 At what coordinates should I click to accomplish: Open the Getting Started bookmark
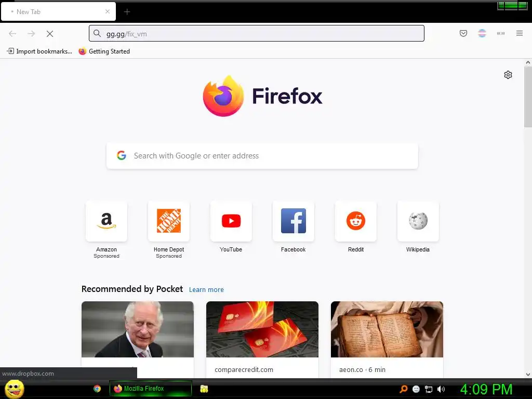tap(104, 51)
